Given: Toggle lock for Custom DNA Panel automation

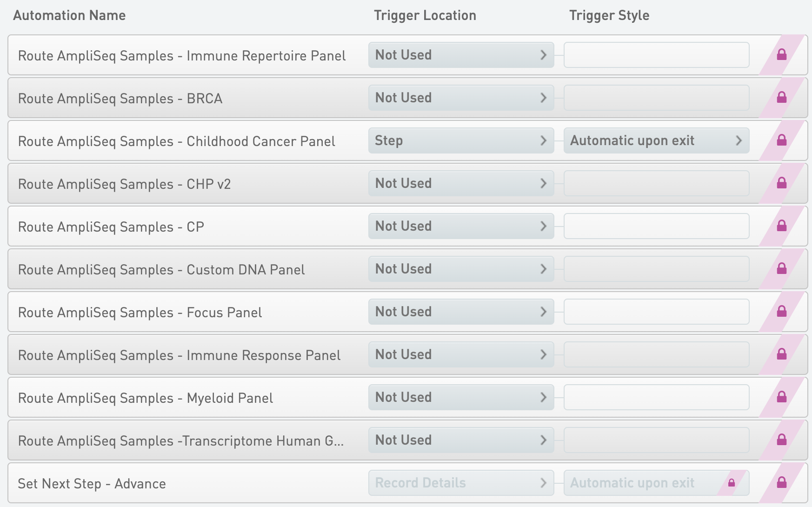Looking at the screenshot, I should [x=781, y=269].
